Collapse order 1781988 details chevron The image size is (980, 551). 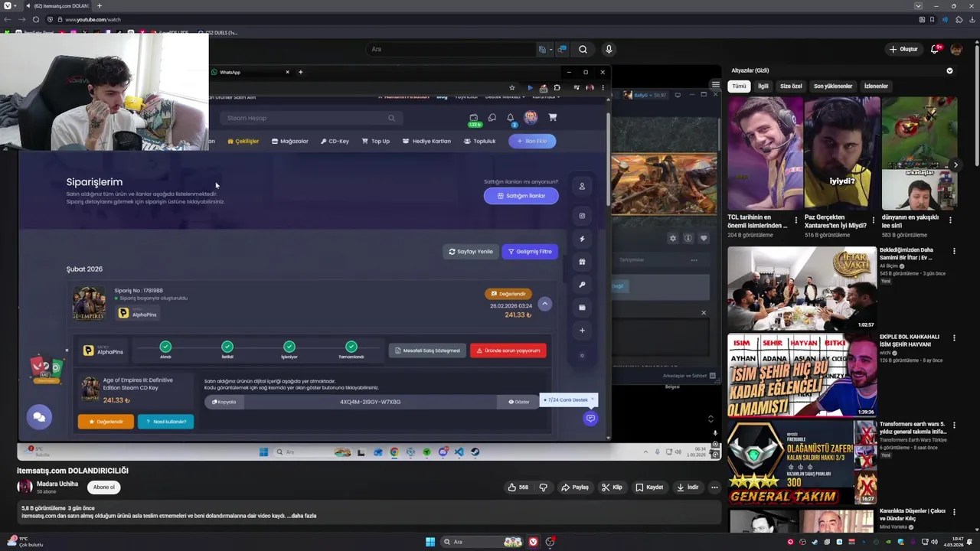tap(544, 304)
